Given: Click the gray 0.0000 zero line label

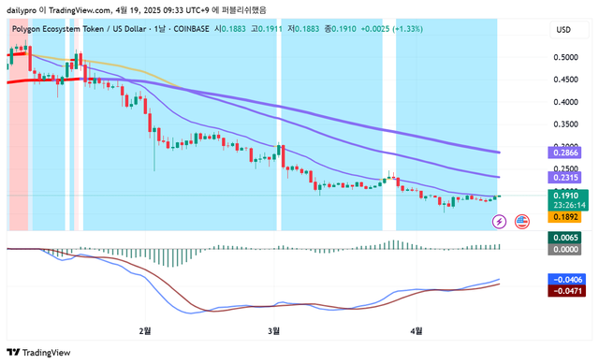Looking at the screenshot, I should (564, 250).
